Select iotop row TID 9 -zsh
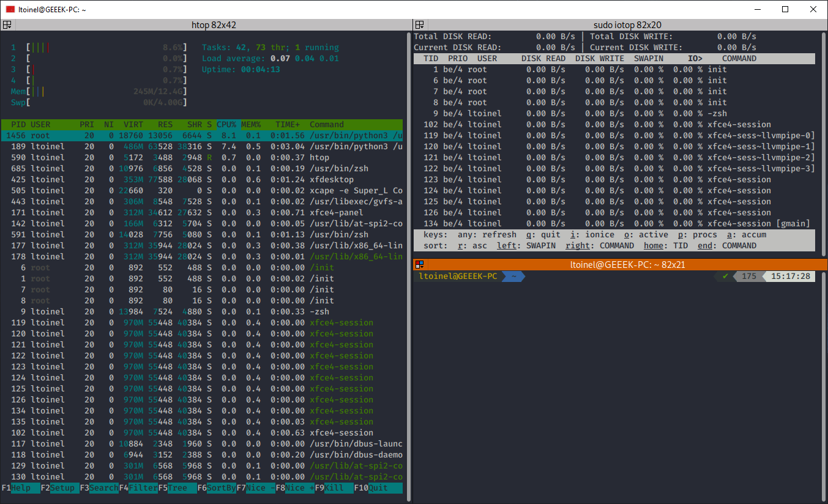 (614, 113)
